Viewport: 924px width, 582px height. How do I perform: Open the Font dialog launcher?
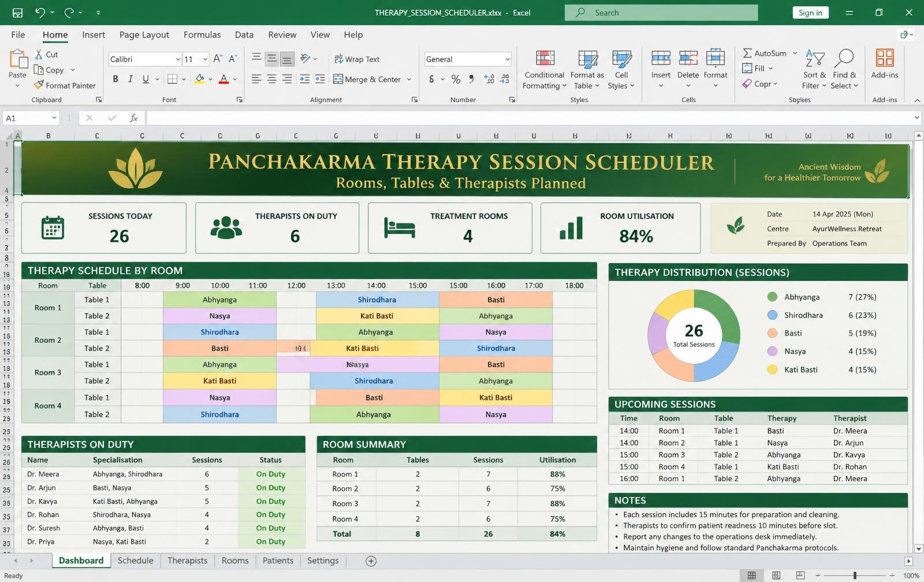click(x=240, y=100)
